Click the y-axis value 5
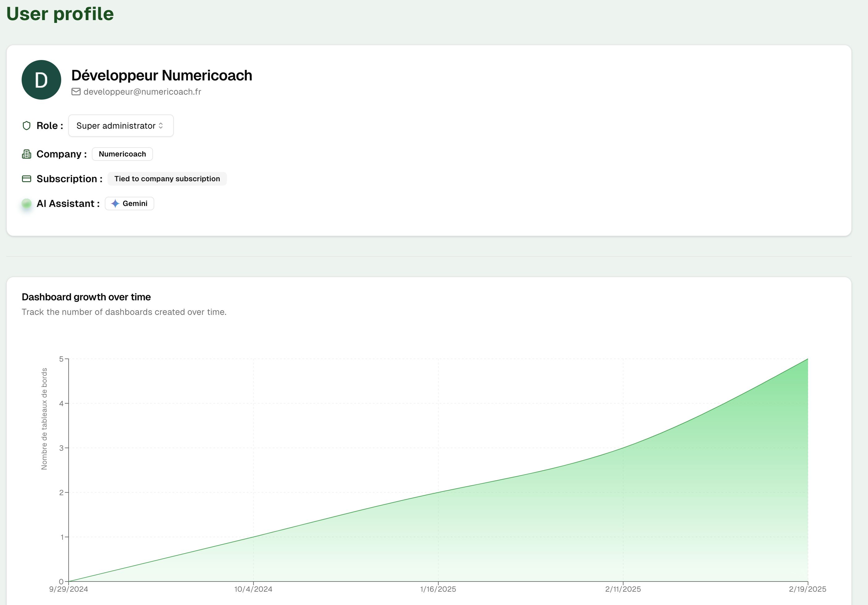This screenshot has height=605, width=868. coord(61,359)
